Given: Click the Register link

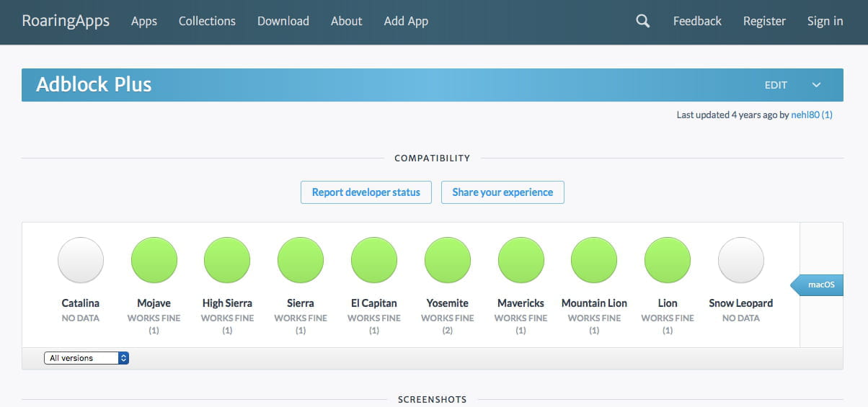Looking at the screenshot, I should click(764, 22).
